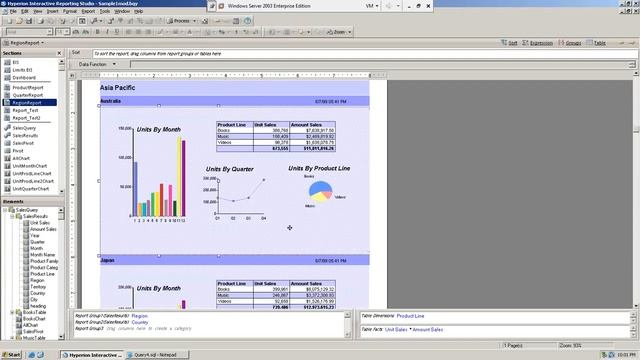Select SalesQuery section icon
640x360 pixels.
click(x=7, y=128)
